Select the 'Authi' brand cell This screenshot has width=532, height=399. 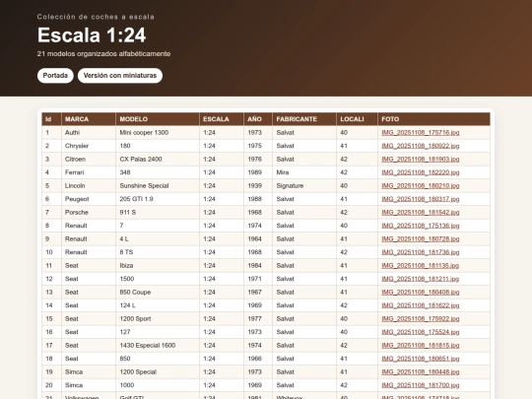point(89,133)
